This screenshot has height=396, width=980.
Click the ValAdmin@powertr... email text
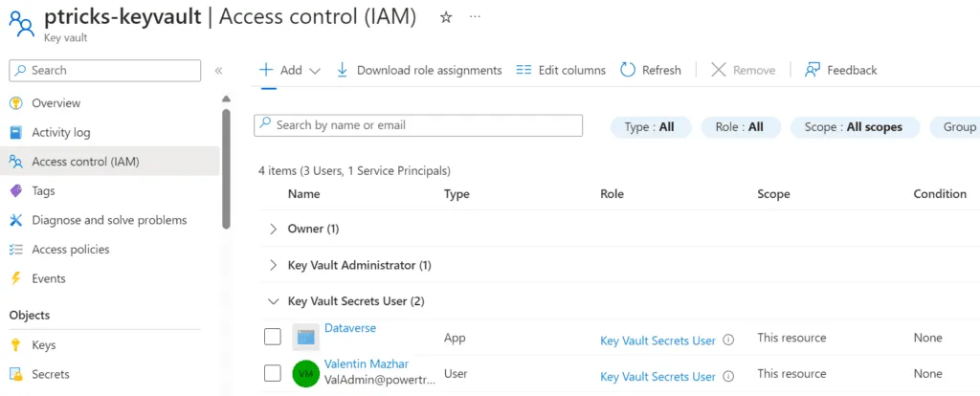pyautogui.click(x=380, y=379)
